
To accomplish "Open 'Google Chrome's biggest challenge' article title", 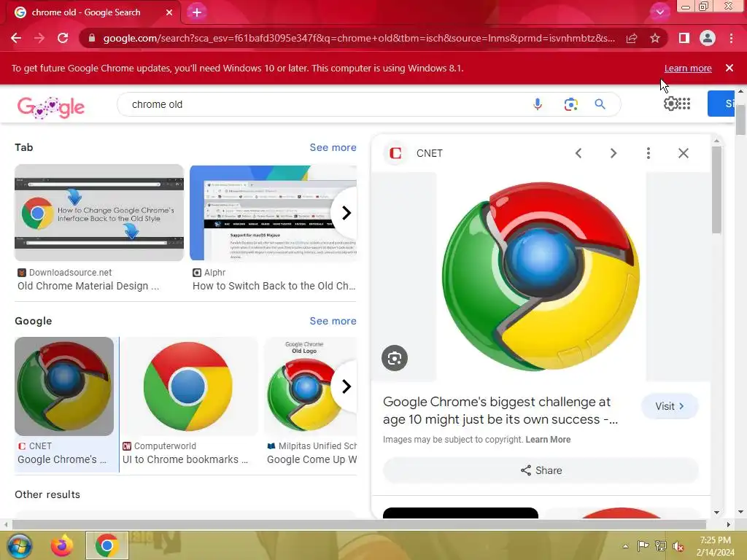I will [x=500, y=411].
